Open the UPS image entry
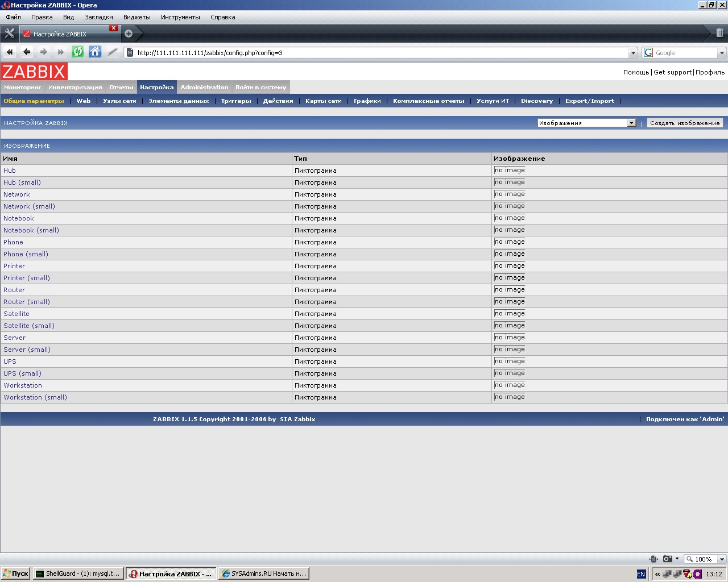The width and height of the screenshot is (728, 582). [x=10, y=361]
